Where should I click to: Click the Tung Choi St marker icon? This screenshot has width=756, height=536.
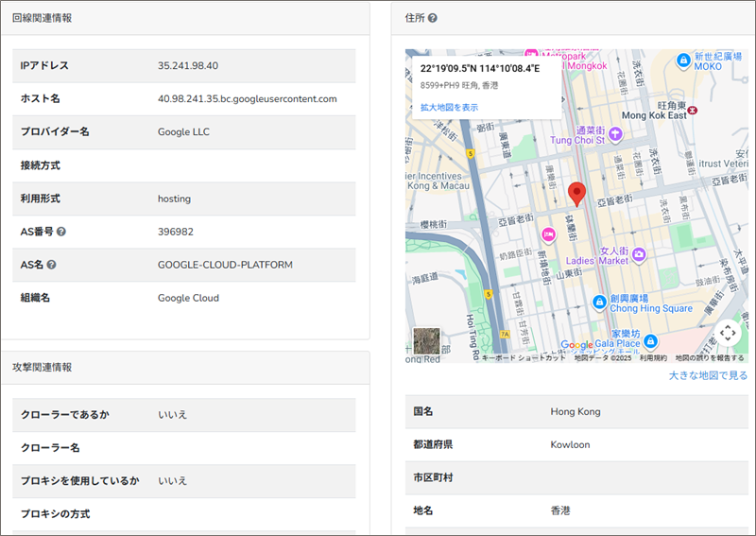pos(615,133)
